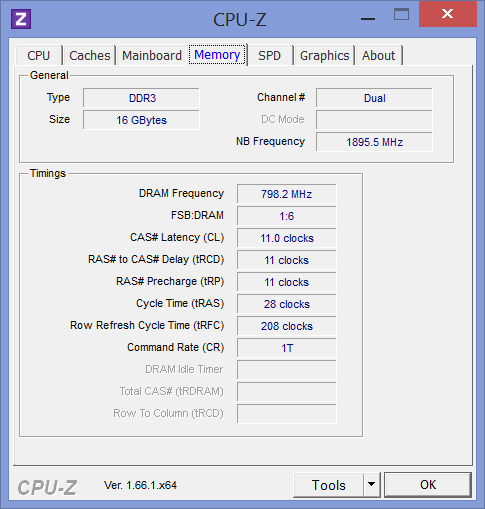The height and width of the screenshot is (509, 485).
Task: Maximize the CPU-Z window
Action: [401, 15]
